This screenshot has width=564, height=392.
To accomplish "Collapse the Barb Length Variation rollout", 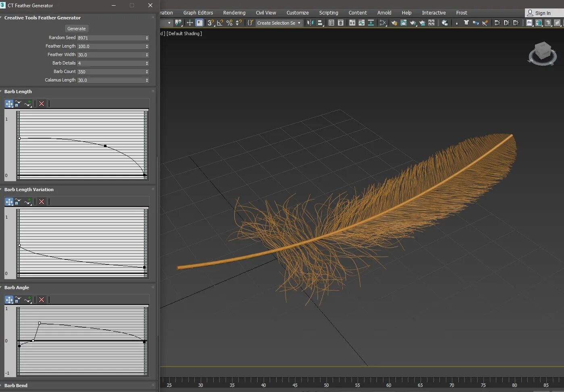I will click(x=29, y=190).
